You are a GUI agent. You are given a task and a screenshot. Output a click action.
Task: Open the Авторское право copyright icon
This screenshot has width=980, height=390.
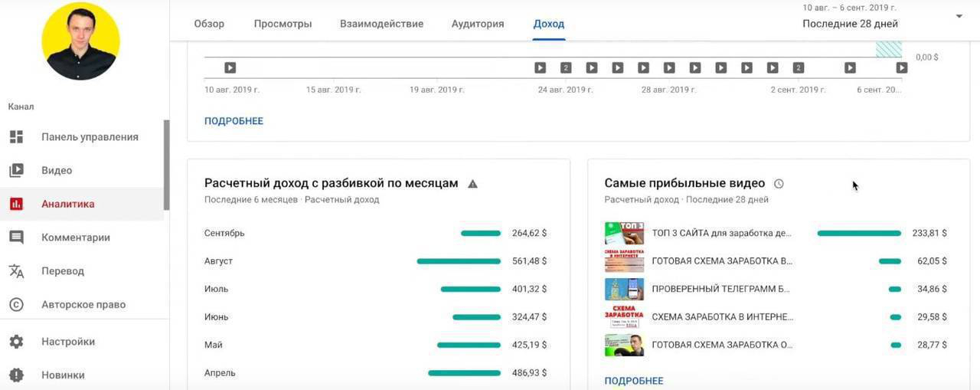16,305
